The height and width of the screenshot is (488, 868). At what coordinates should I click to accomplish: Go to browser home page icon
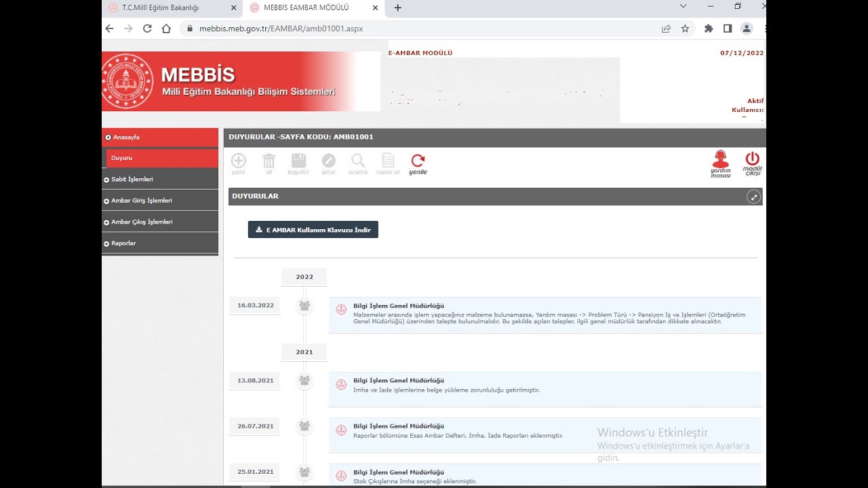click(166, 28)
